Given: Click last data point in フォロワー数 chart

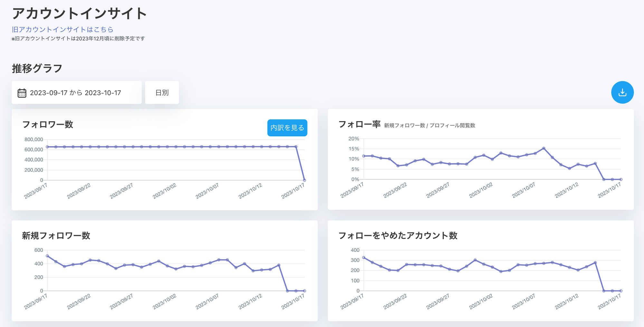Looking at the screenshot, I should 304,180.
